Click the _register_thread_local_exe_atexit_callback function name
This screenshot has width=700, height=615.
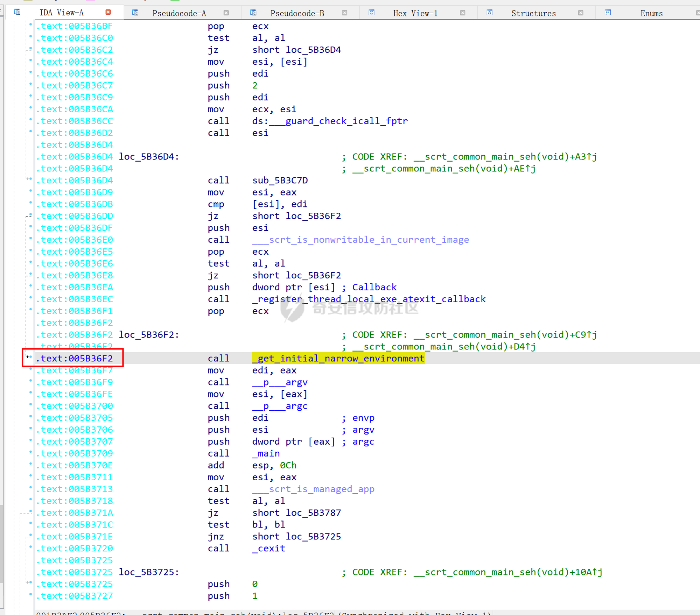(369, 299)
